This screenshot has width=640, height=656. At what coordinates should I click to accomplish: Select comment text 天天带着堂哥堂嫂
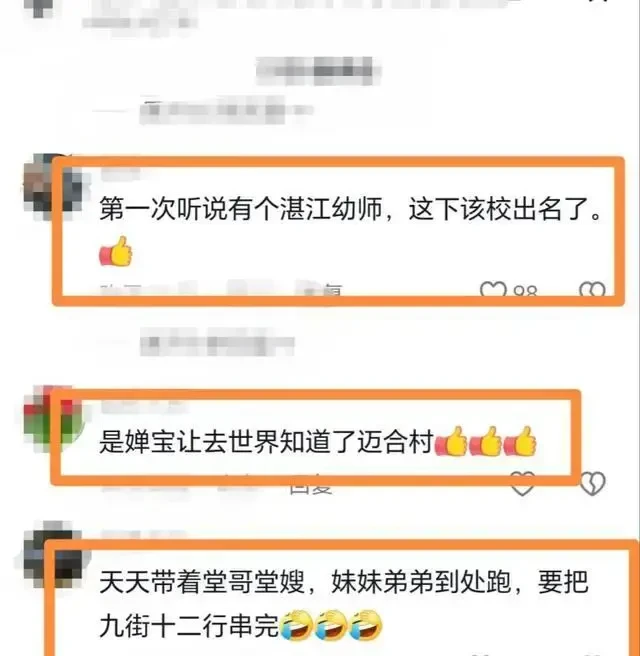[202, 581]
